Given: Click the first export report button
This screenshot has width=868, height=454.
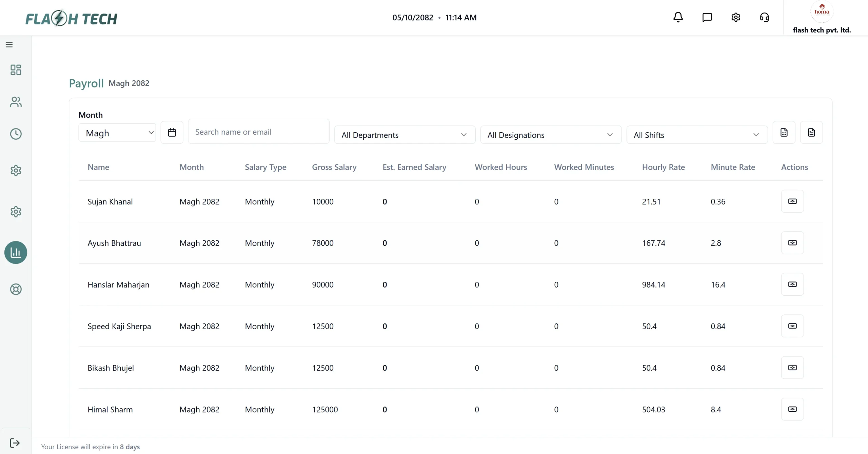Looking at the screenshot, I should click(784, 132).
